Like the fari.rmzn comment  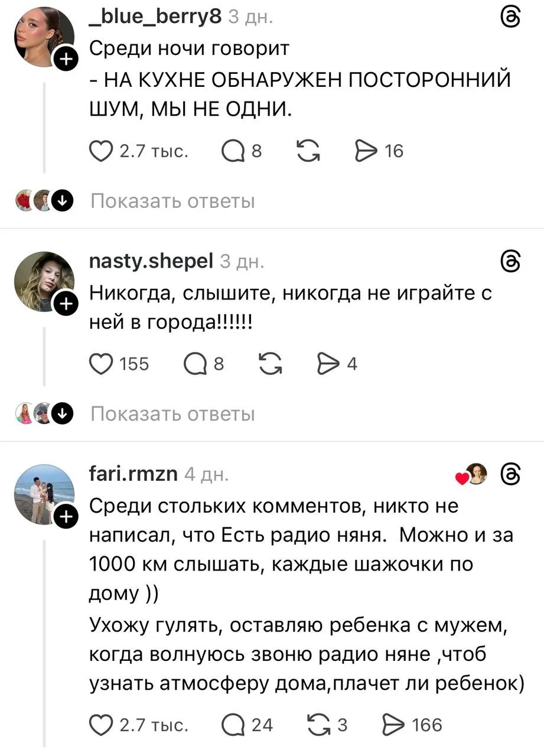[x=102, y=725]
